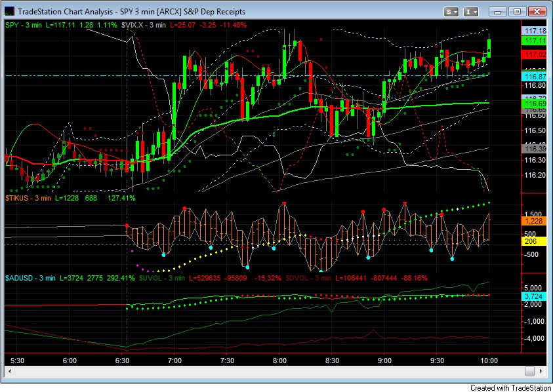Click the horizontal scrollbar thumb
The image size is (553, 392).
[x=529, y=371]
